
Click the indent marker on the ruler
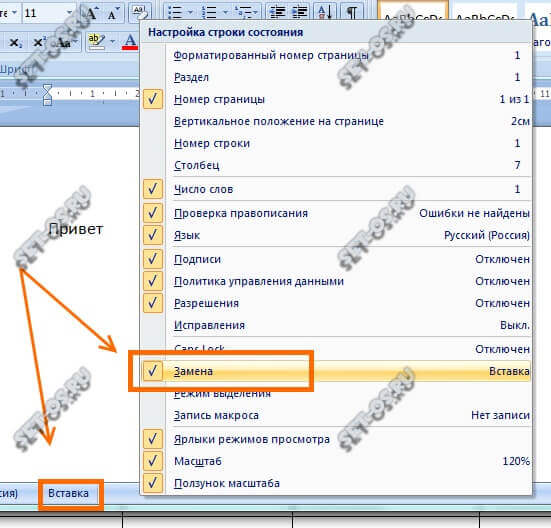(x=47, y=94)
